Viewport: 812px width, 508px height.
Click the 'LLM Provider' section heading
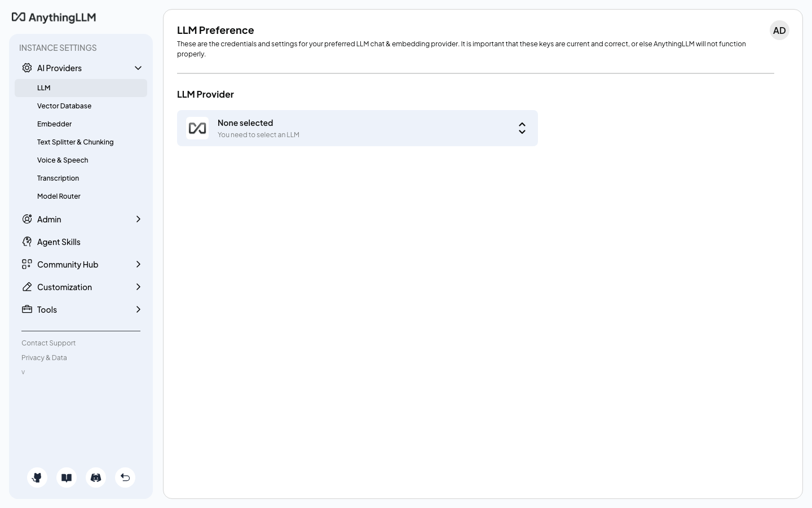click(205, 94)
